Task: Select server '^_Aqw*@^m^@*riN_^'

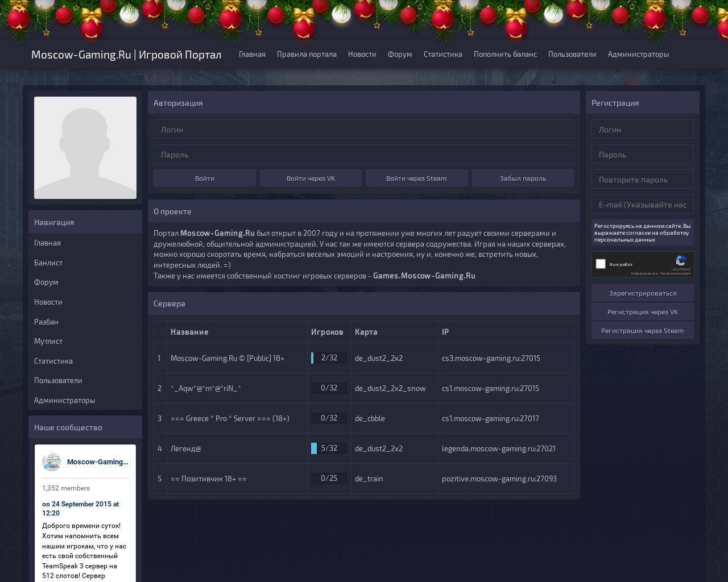Action: (206, 388)
